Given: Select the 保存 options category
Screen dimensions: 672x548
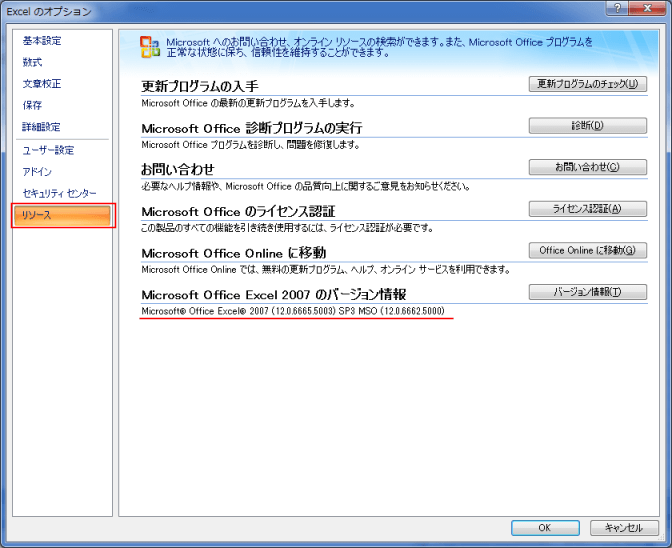Looking at the screenshot, I should click(x=32, y=105).
